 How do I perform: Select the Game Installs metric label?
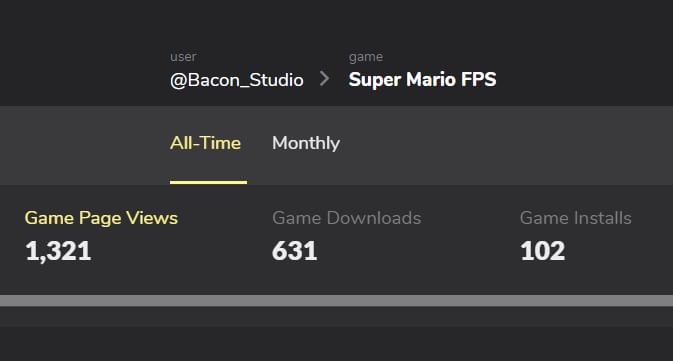point(576,218)
